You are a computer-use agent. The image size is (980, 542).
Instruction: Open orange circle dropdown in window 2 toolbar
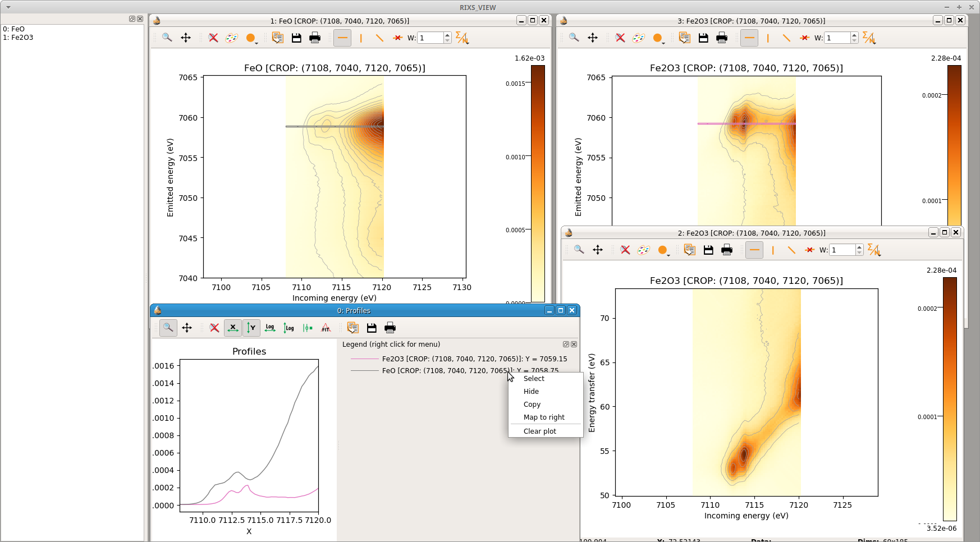click(663, 251)
